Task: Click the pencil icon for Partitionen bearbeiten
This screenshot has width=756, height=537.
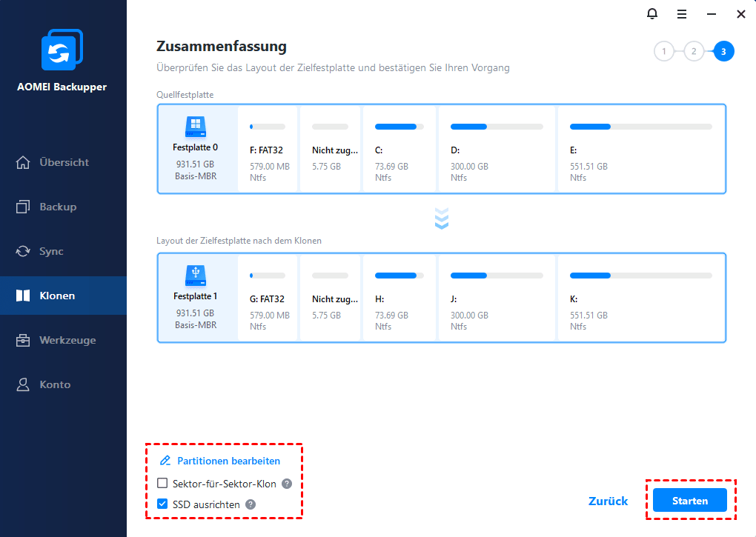Action: coord(165,461)
